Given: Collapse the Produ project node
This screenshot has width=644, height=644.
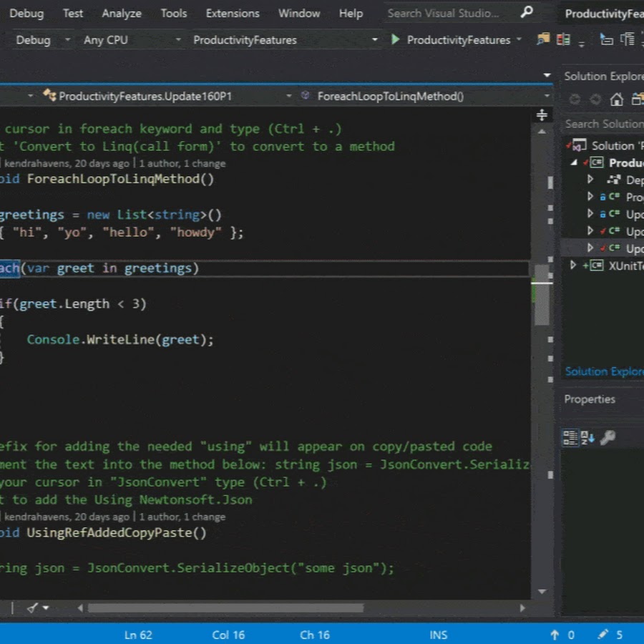Looking at the screenshot, I should point(574,162).
